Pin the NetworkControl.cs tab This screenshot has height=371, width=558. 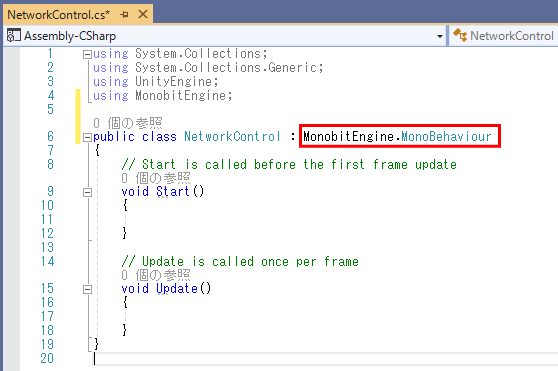click(x=124, y=15)
